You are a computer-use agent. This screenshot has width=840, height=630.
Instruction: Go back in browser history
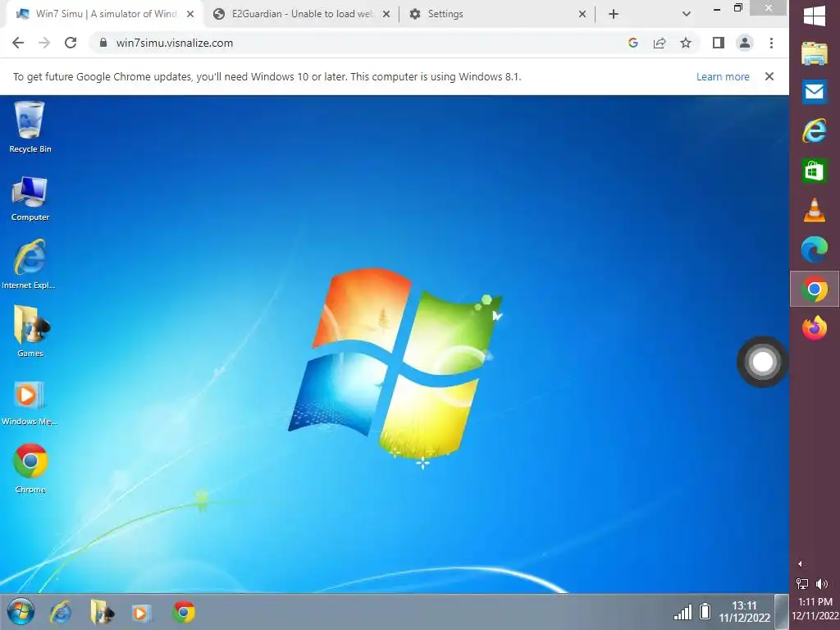click(x=18, y=43)
